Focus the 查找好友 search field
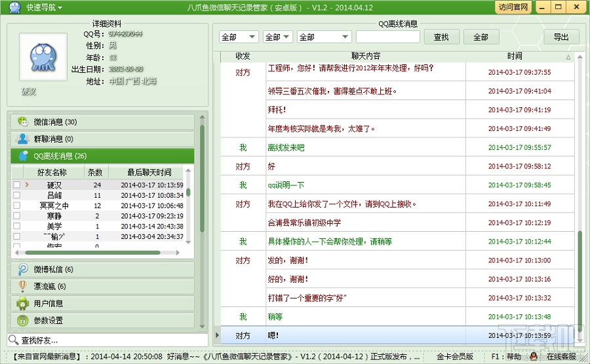The width and height of the screenshot is (590, 364). 108,340
